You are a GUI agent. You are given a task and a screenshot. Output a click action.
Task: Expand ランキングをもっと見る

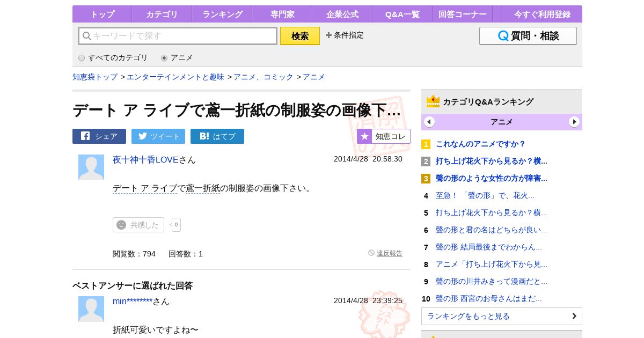(502, 316)
